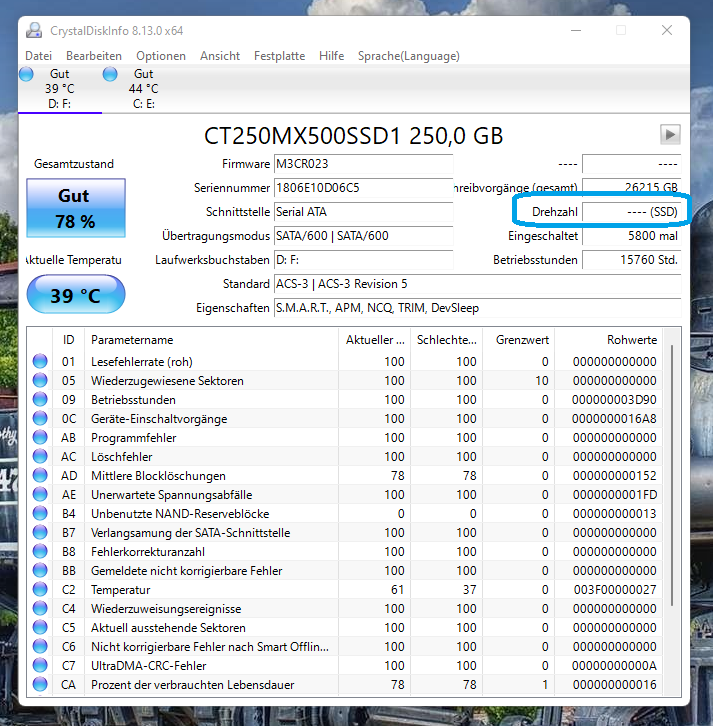
Task: Click the Eingeschaltet value 5800 mal
Action: tap(632, 236)
